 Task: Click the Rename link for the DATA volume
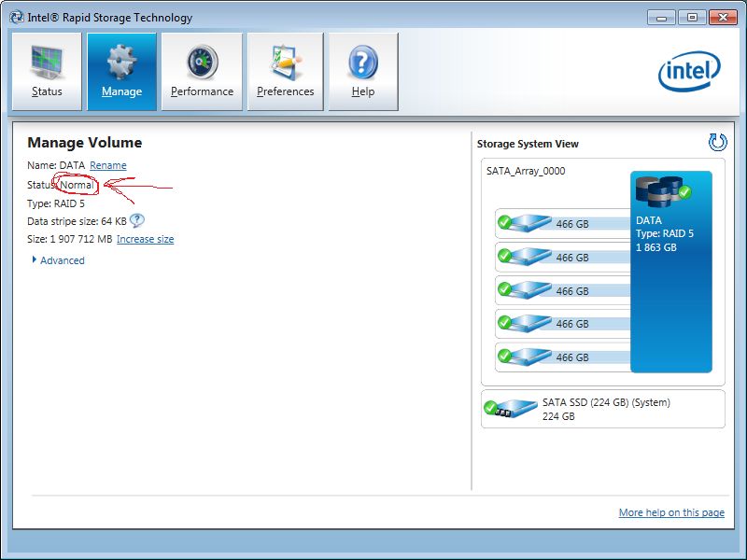coord(108,165)
